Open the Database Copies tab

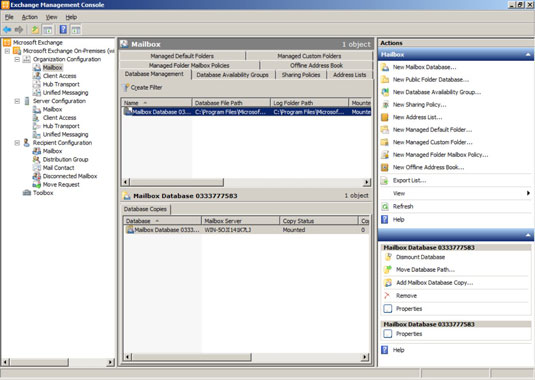(145, 209)
